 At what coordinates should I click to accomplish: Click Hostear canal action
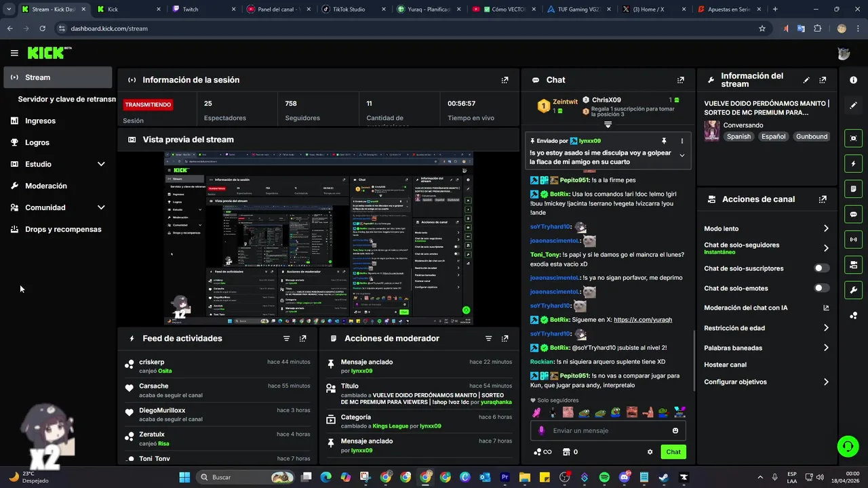coord(725,365)
